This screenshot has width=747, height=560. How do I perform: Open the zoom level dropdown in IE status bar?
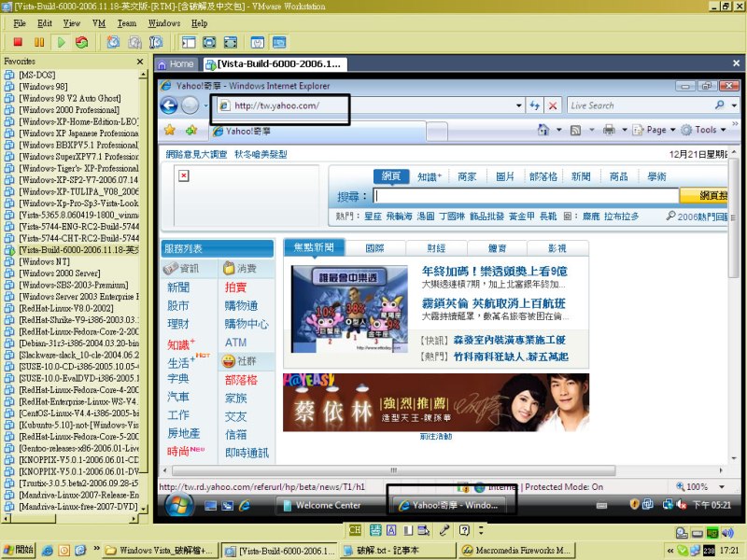coord(722,487)
